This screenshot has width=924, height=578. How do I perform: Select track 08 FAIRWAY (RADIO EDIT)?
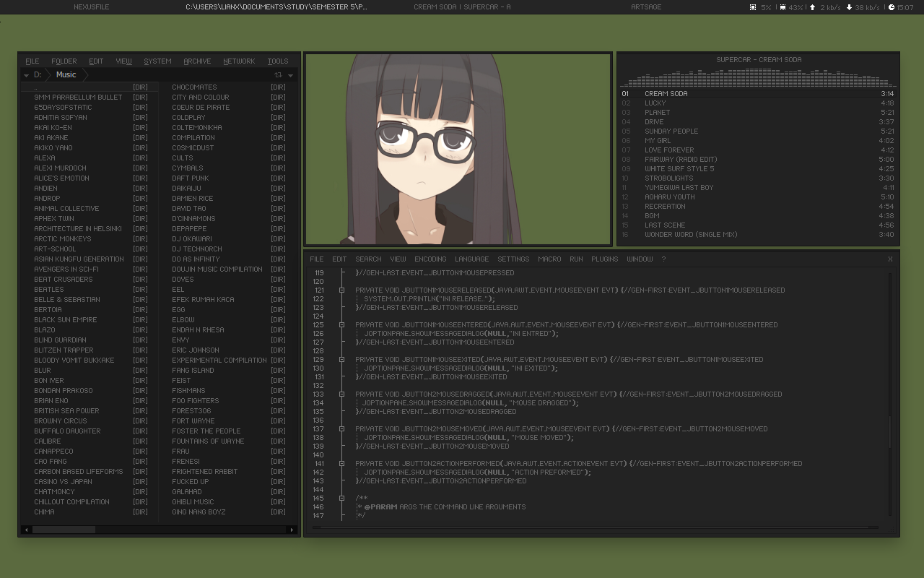click(758, 160)
